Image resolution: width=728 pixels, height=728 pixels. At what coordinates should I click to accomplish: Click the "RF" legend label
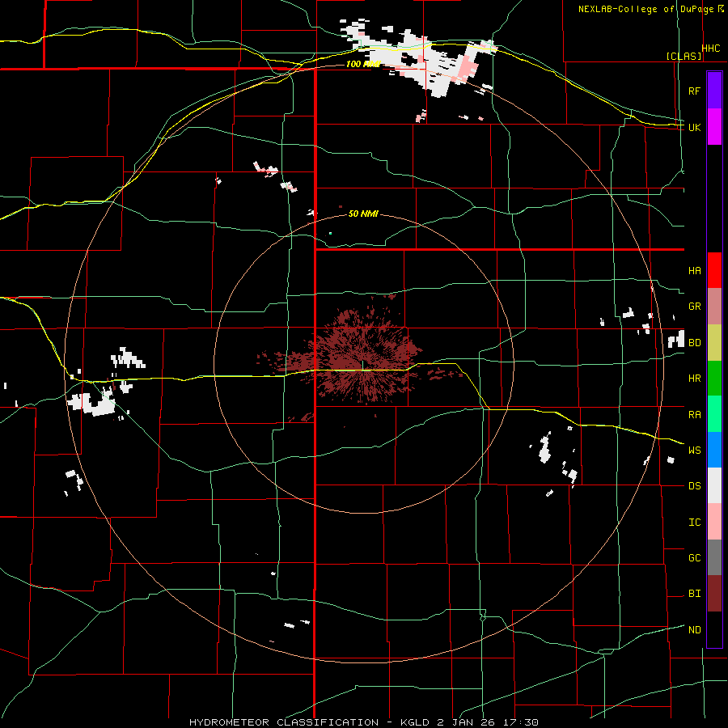tap(694, 91)
